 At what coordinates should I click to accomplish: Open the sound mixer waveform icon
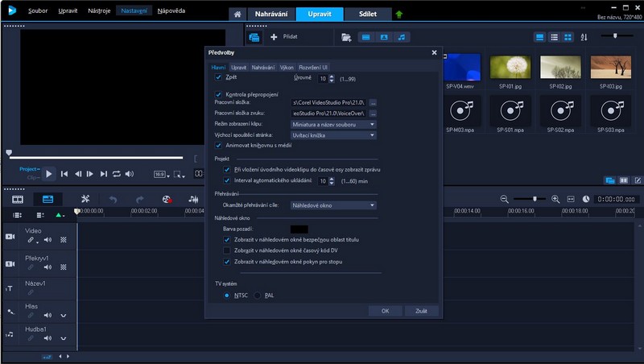193,199
